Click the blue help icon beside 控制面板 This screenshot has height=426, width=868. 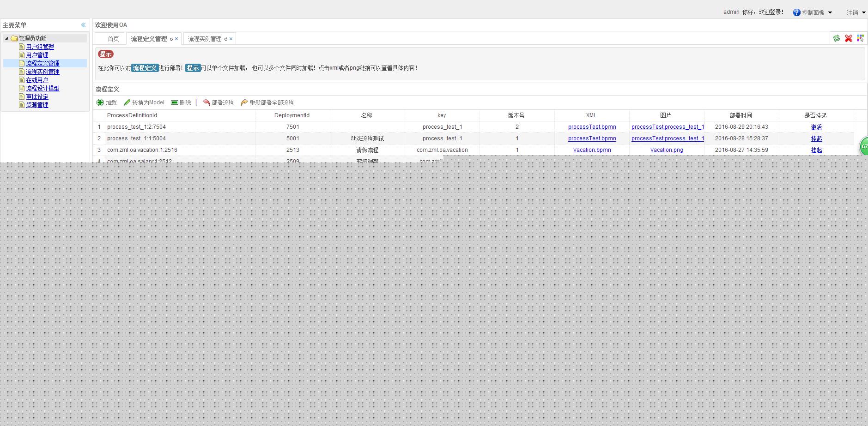coord(796,12)
